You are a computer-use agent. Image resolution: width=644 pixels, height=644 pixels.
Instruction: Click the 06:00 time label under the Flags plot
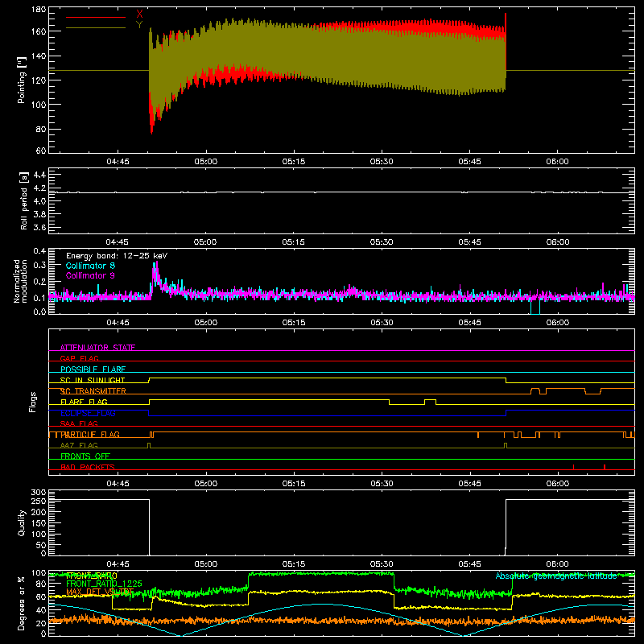tap(557, 484)
